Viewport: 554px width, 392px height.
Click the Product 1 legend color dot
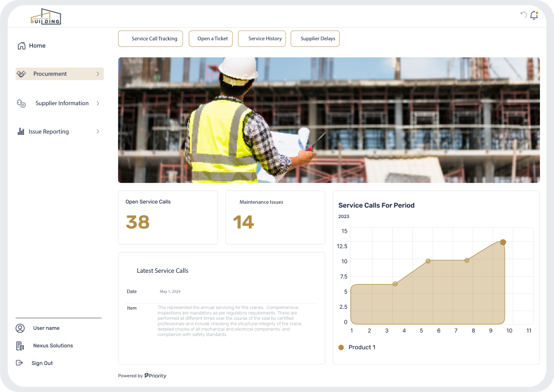(x=341, y=347)
